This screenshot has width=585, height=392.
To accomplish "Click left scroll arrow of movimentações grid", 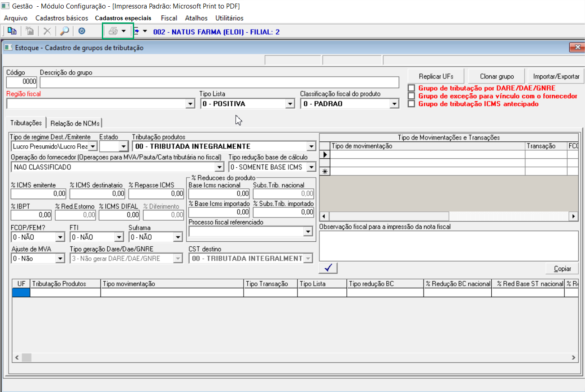I will point(324,216).
